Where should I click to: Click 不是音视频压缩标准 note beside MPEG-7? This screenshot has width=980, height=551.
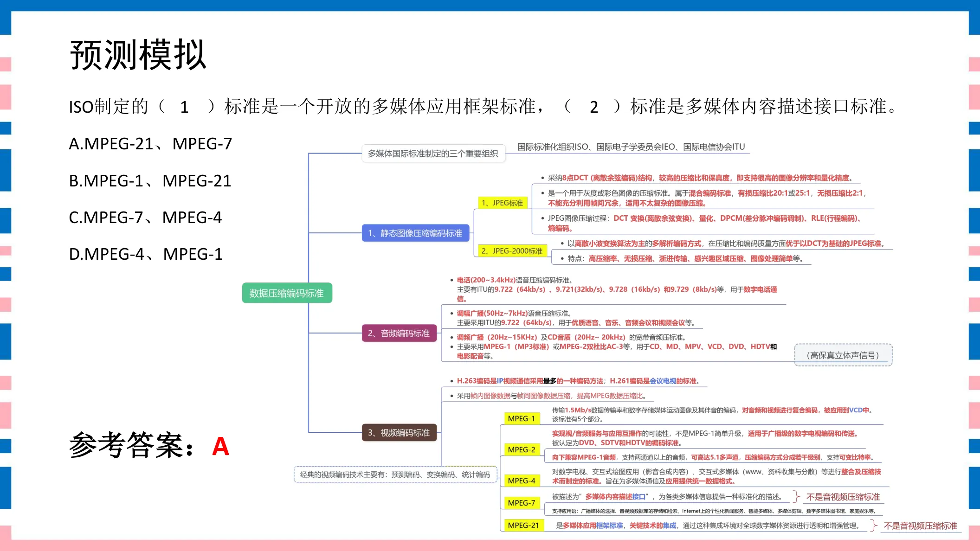coord(843,497)
